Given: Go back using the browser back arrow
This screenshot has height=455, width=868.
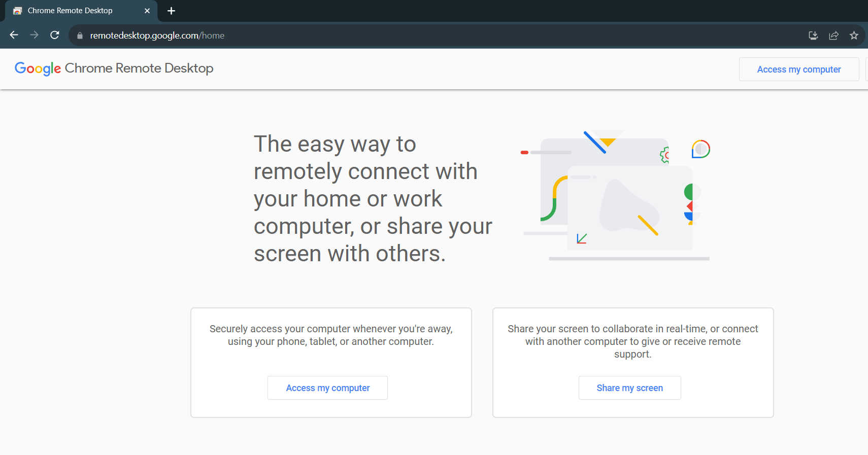Looking at the screenshot, I should (14, 35).
